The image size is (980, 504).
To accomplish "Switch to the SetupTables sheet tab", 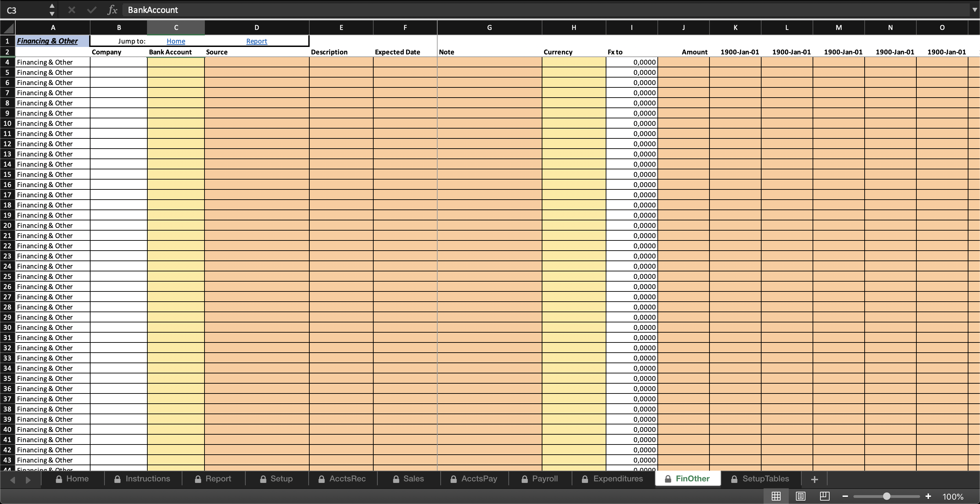I will coord(761,478).
